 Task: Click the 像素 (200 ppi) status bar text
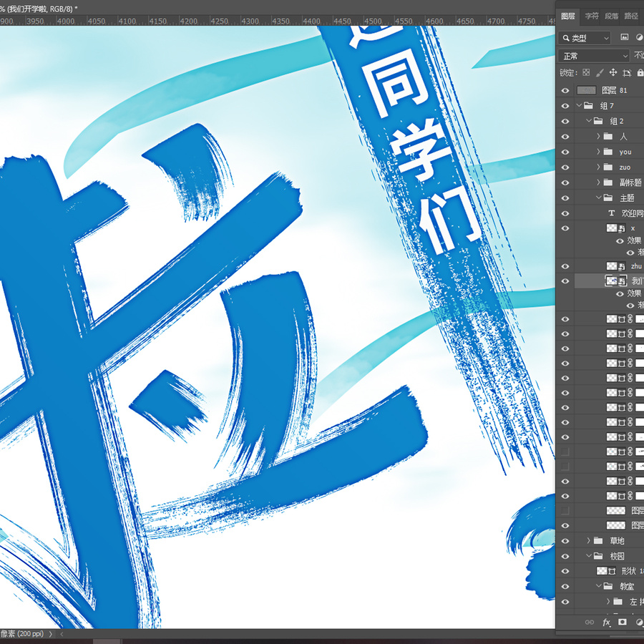coord(21,634)
